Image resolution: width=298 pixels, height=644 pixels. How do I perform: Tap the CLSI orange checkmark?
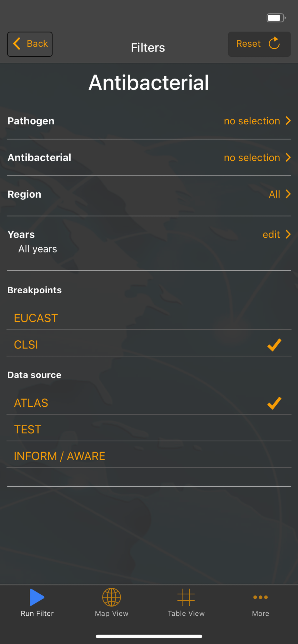coord(274,345)
